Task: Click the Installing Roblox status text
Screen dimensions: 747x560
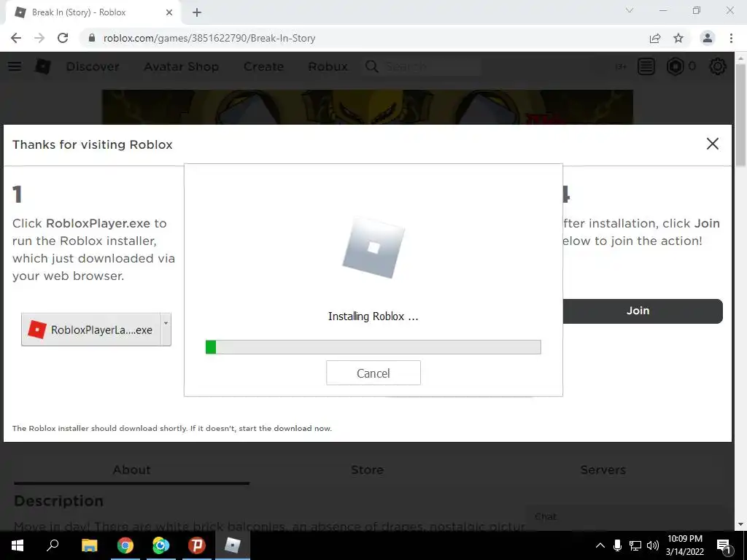Action: point(373,316)
